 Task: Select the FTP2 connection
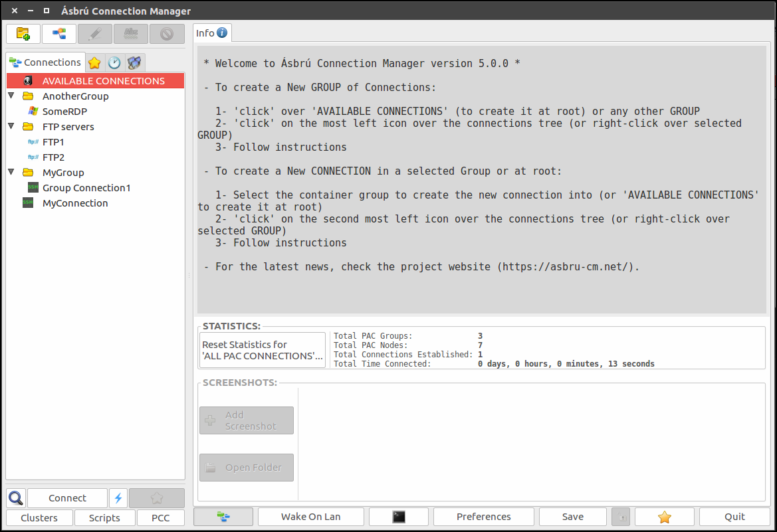[53, 157]
